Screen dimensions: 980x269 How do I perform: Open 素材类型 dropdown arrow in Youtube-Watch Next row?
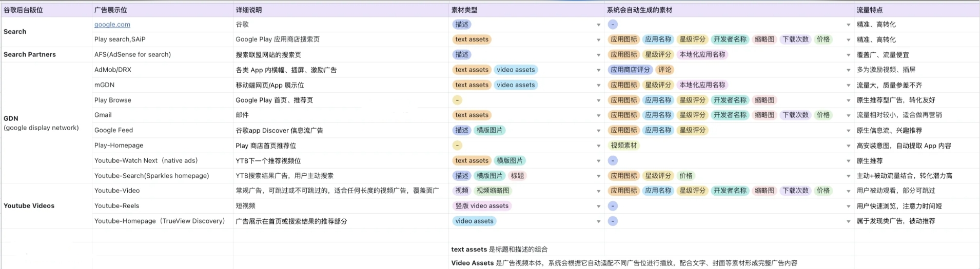pos(598,161)
